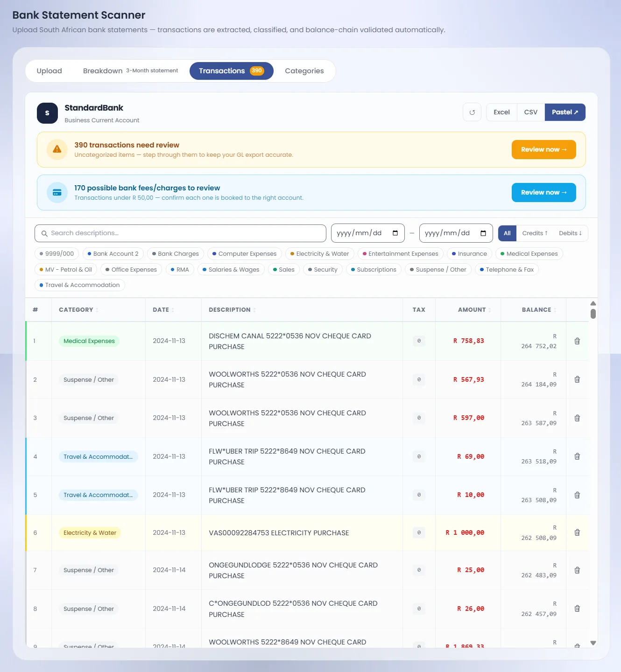Open calendar picker for end date

[x=483, y=233]
